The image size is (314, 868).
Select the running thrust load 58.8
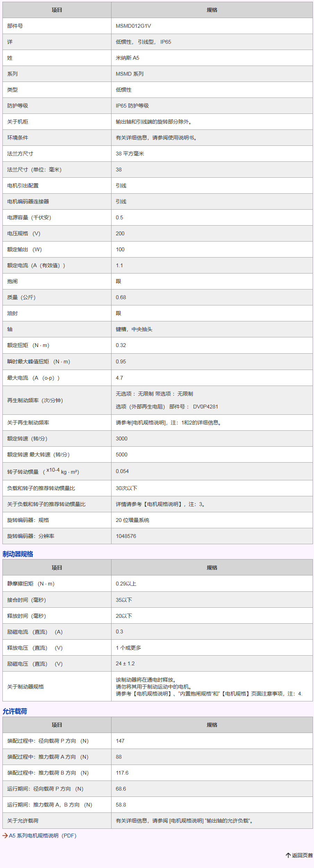point(121,805)
